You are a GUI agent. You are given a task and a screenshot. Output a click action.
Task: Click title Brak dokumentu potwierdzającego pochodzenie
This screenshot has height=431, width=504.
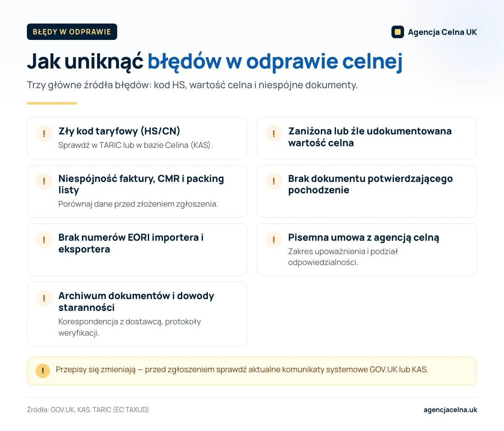(x=370, y=184)
